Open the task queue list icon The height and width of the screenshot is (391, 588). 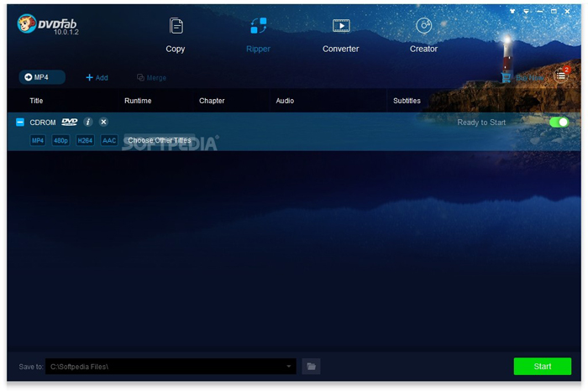(x=561, y=76)
